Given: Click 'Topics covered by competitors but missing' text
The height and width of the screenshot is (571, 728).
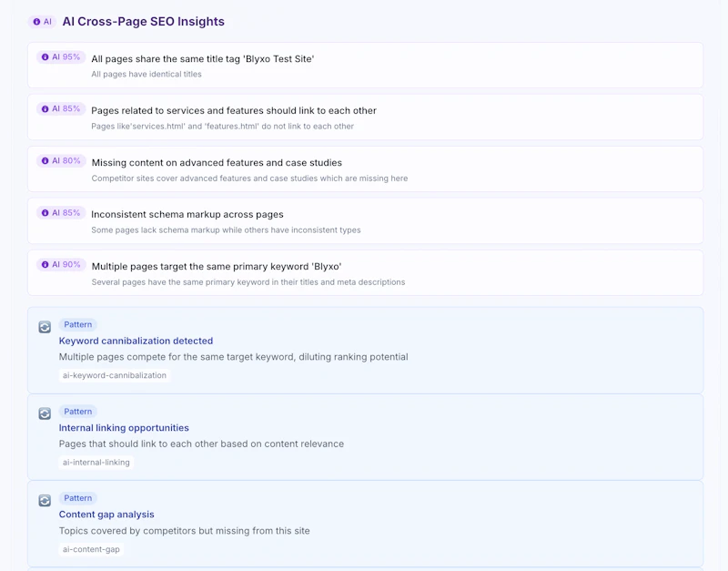Looking at the screenshot, I should click(x=184, y=531).
